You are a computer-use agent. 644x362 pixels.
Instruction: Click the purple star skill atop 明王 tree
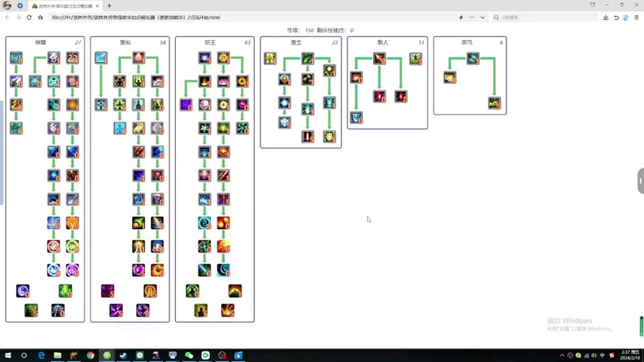point(205,57)
